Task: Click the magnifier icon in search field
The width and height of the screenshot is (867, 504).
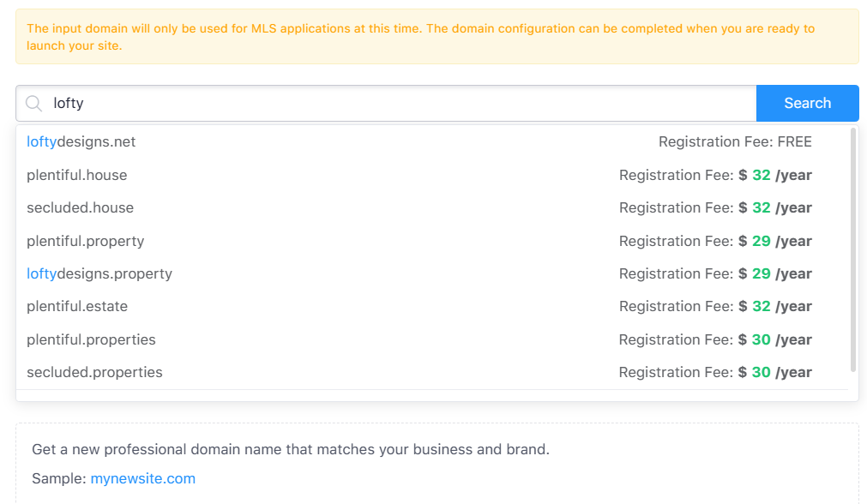Action: [x=33, y=104]
